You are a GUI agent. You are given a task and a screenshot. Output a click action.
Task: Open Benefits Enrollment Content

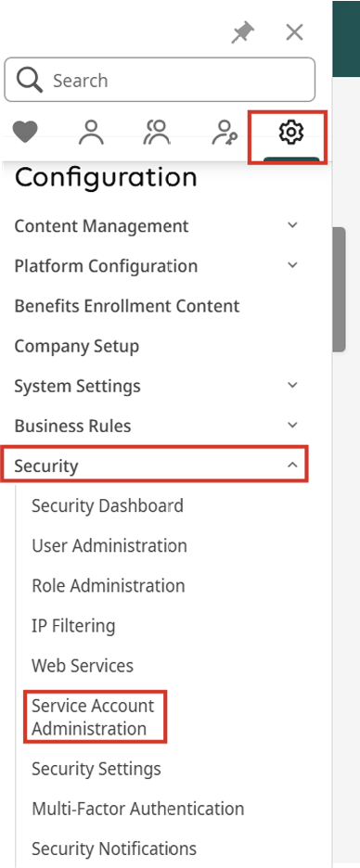[x=127, y=306]
